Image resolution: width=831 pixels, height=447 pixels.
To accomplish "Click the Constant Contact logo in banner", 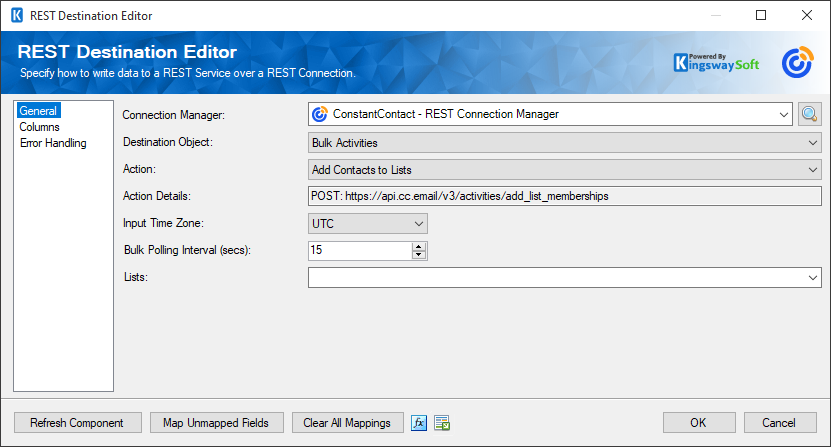I will click(798, 63).
